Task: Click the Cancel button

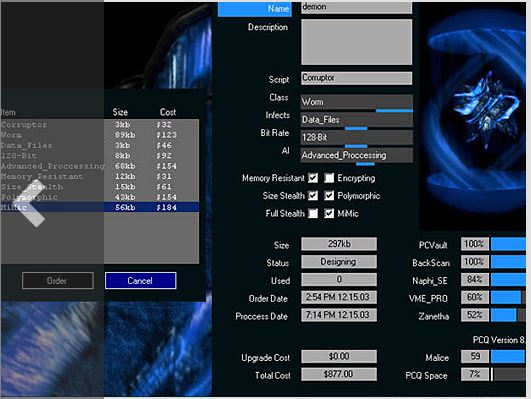Action: [141, 281]
